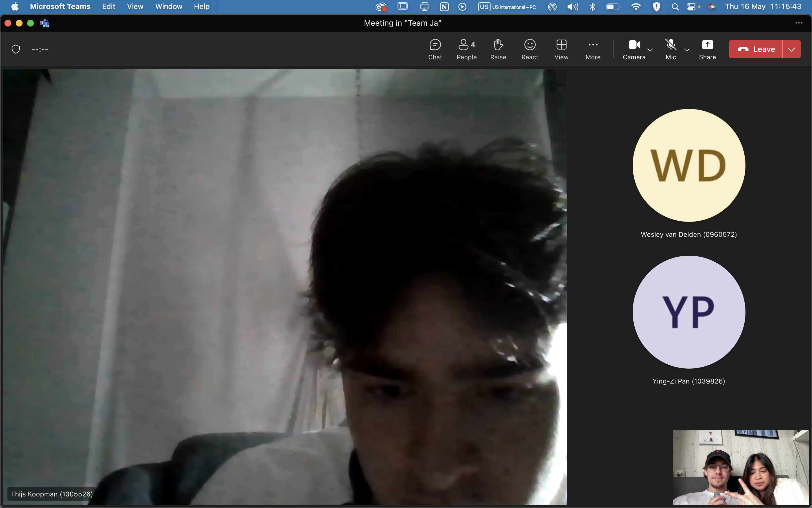Raise your hand in the meeting

point(498,49)
